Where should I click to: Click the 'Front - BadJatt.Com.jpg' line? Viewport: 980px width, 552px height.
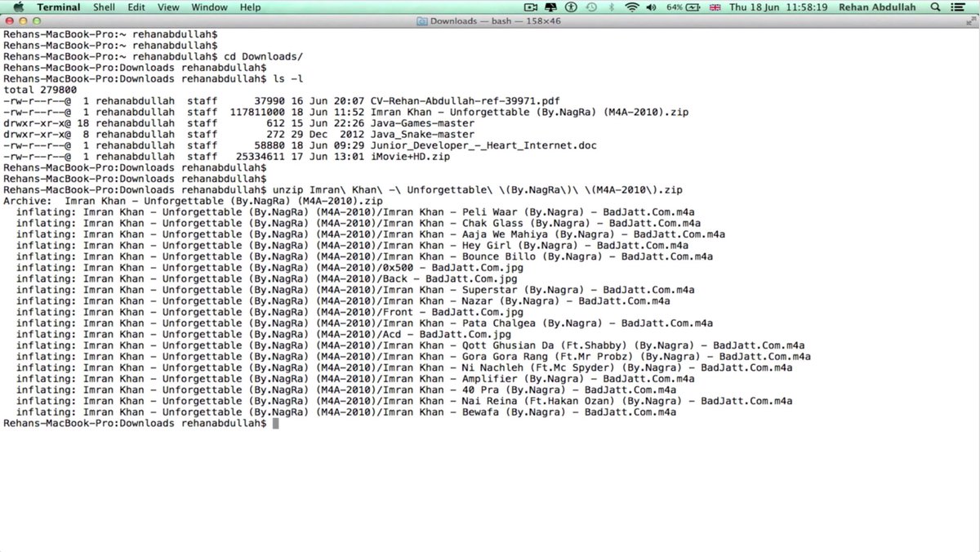pos(269,312)
